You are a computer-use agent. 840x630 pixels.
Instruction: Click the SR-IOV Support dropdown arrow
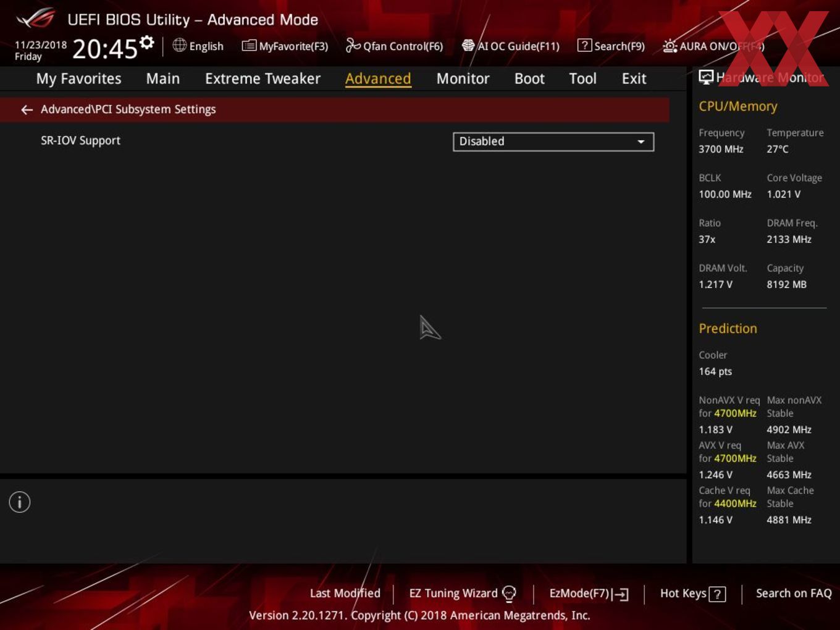(641, 142)
